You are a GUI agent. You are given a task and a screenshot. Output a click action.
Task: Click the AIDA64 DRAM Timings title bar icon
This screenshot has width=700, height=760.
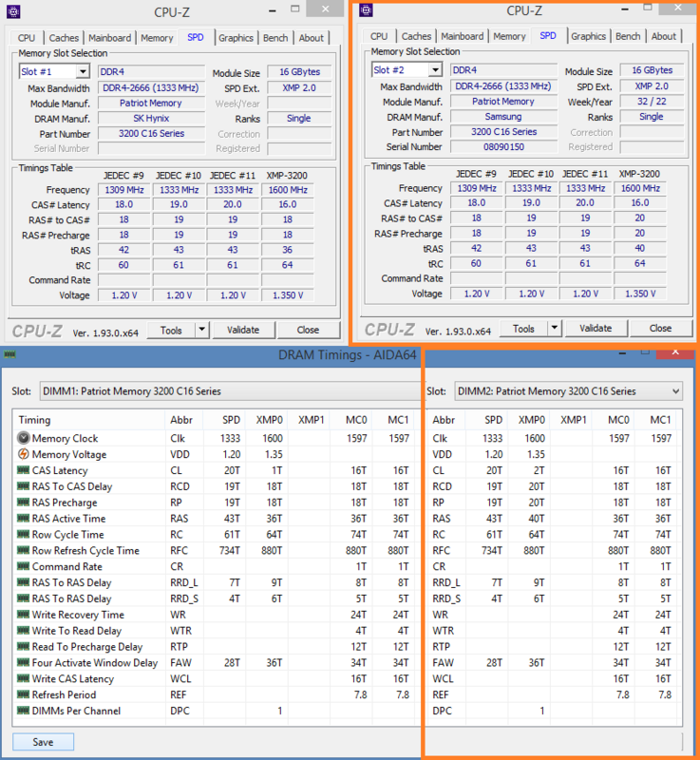pyautogui.click(x=10, y=353)
